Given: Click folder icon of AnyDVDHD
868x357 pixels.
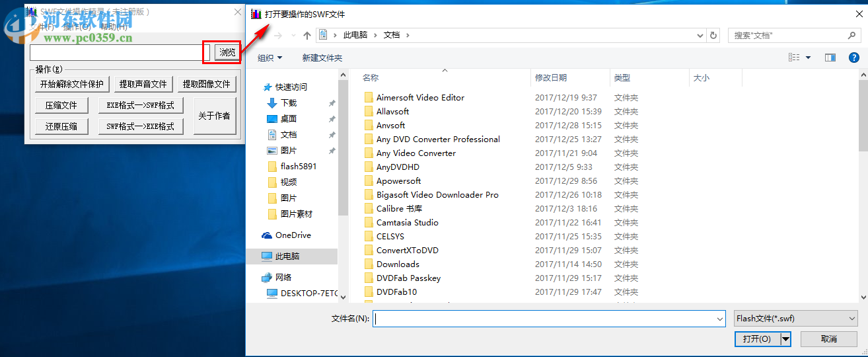Looking at the screenshot, I should coord(369,167).
